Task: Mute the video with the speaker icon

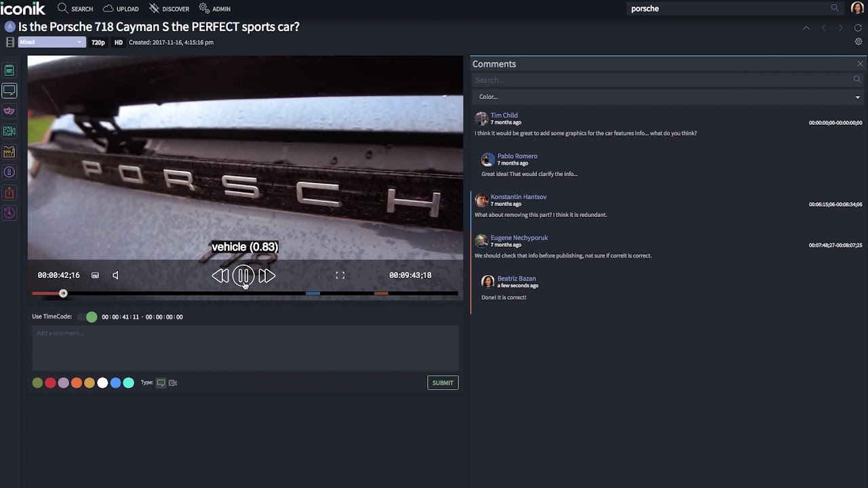Action: coord(115,275)
